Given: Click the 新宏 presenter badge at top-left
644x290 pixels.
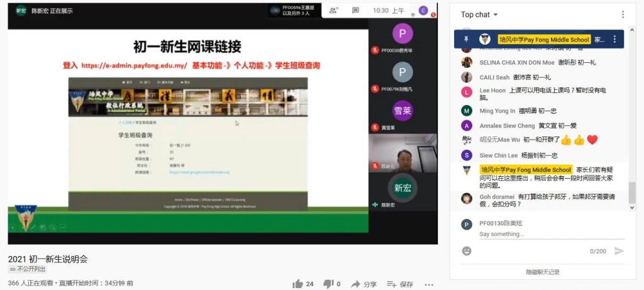Looking at the screenshot, I should point(21,11).
